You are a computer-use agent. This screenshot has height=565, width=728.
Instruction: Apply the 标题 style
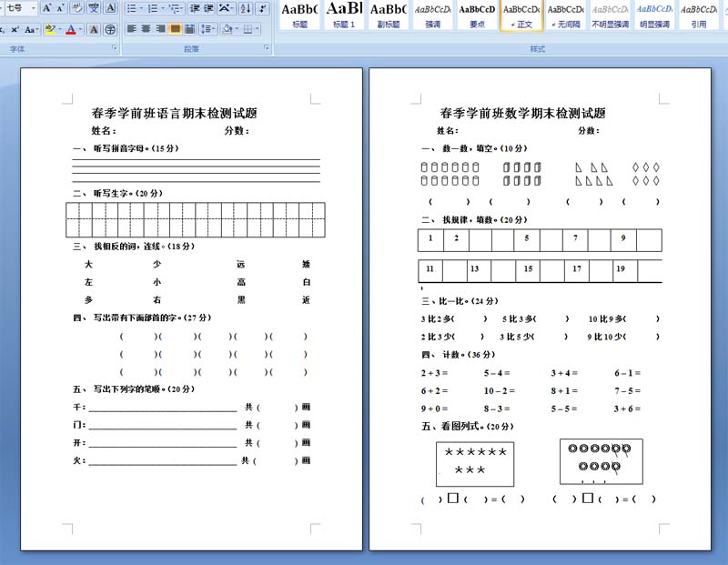click(299, 15)
